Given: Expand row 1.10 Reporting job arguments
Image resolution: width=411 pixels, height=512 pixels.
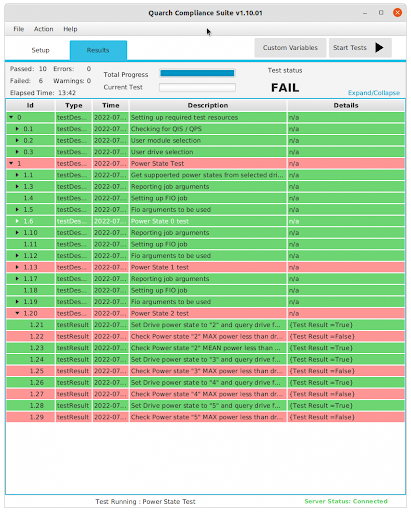Looking at the screenshot, I should [x=17, y=232].
